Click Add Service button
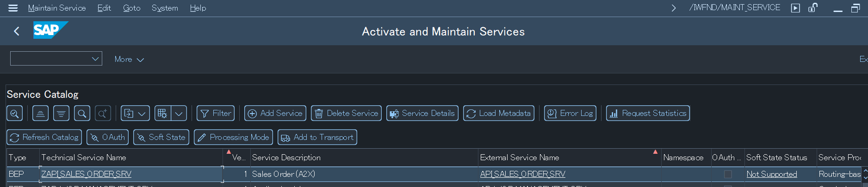This screenshot has width=868, height=187. tap(275, 113)
